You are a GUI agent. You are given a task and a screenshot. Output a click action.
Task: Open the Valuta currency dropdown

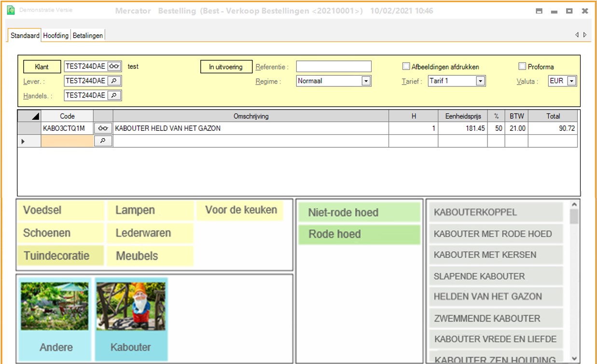pyautogui.click(x=572, y=81)
